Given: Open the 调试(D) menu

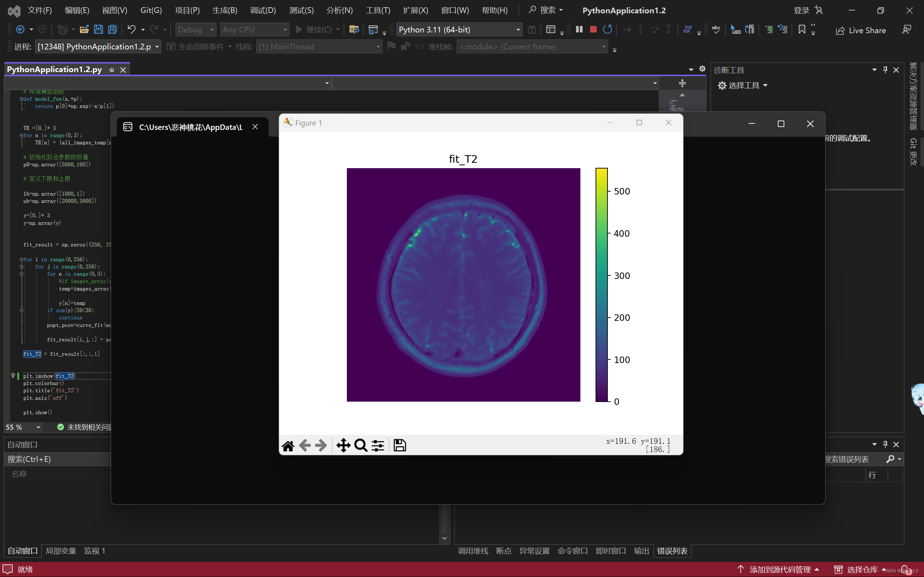Looking at the screenshot, I should tap(263, 10).
